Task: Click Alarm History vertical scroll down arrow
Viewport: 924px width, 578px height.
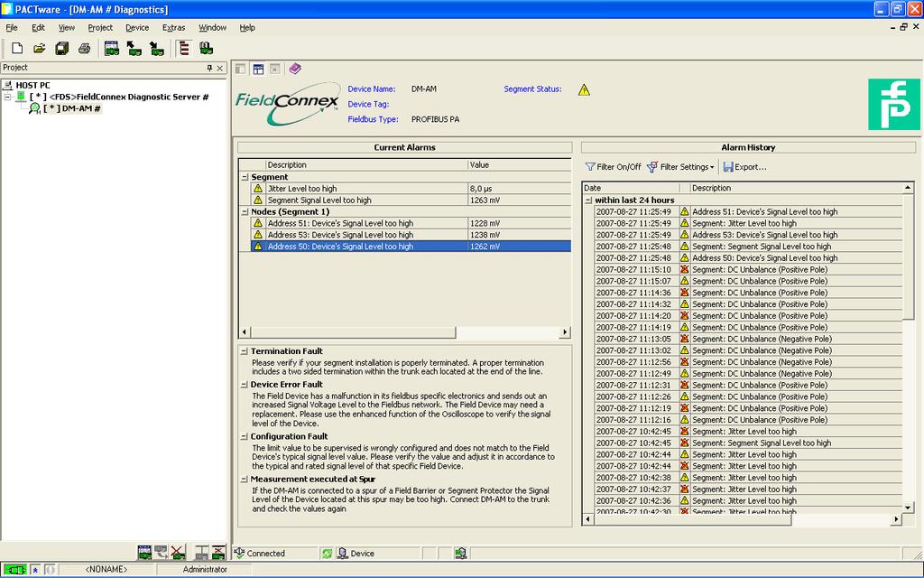Action: (x=908, y=508)
